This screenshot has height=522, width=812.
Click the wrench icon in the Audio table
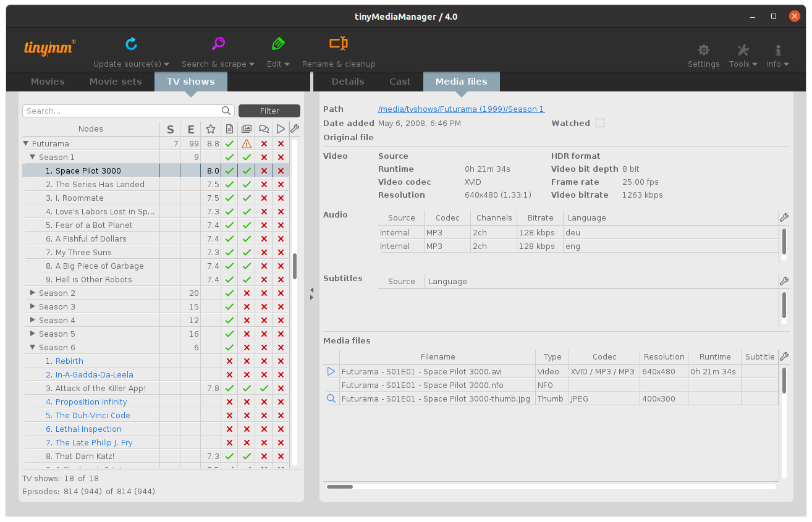(x=784, y=217)
